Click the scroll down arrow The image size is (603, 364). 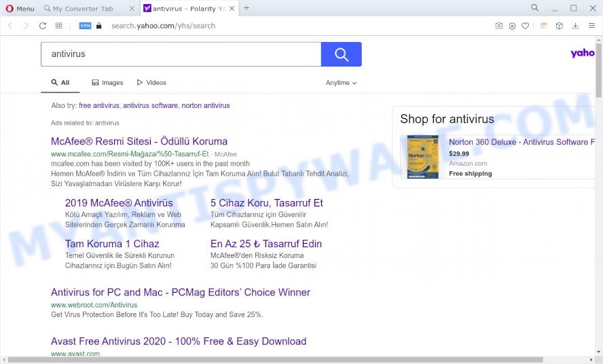(599, 352)
